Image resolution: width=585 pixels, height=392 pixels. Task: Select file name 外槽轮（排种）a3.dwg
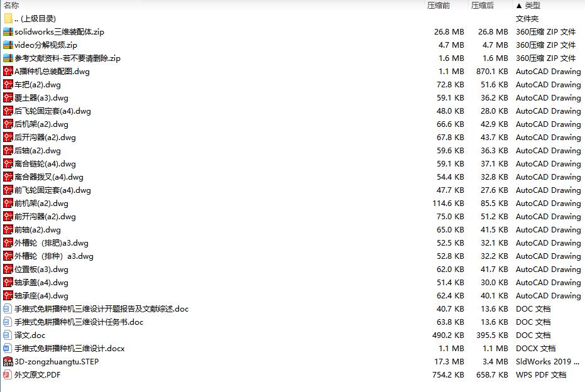click(x=54, y=256)
